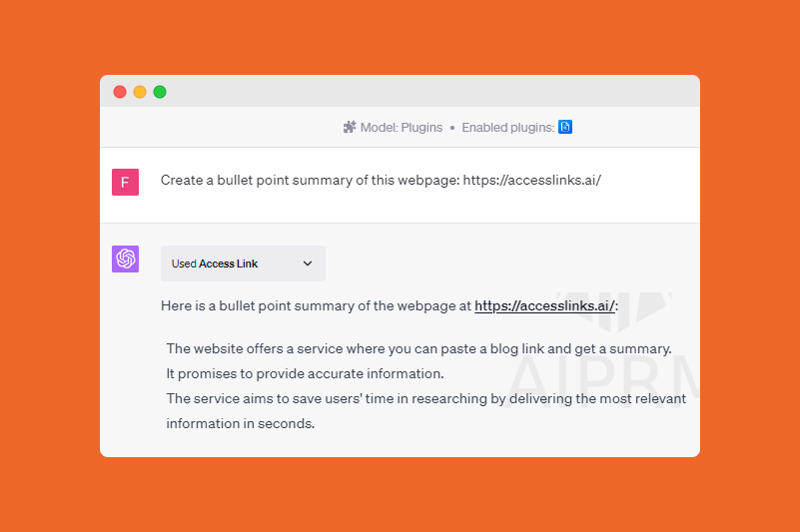Open the https://accesslinks.ai/ link in the response

point(544,305)
